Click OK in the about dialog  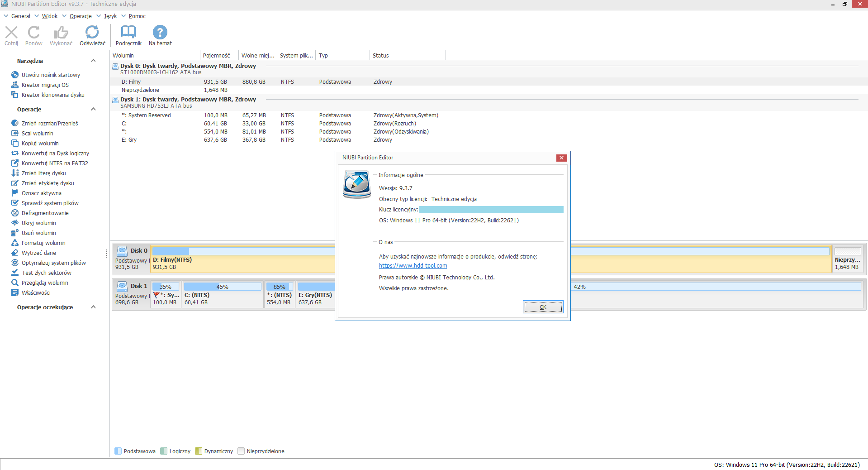pyautogui.click(x=543, y=307)
